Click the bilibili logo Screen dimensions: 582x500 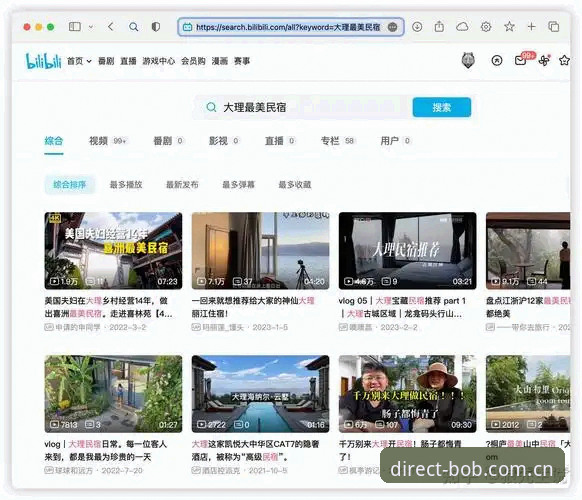43,61
